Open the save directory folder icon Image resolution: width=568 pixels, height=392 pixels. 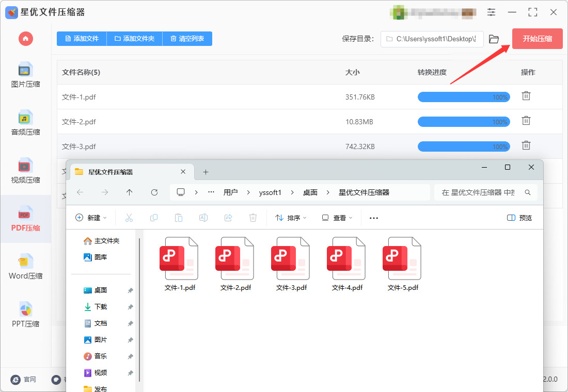pos(494,39)
